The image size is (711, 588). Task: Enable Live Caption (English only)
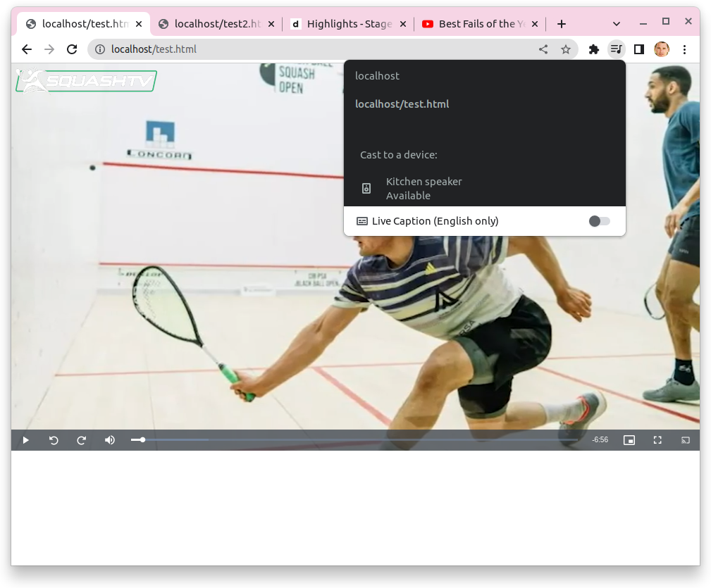pos(598,221)
